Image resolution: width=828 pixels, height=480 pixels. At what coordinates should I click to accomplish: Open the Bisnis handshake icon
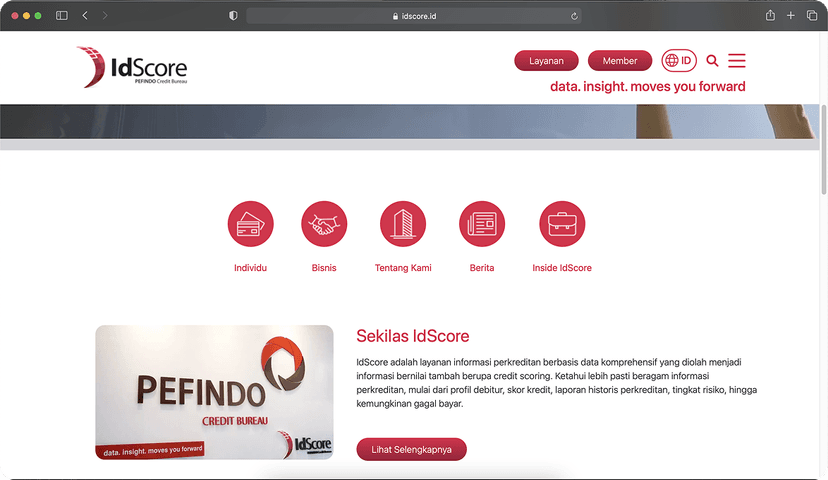324,224
